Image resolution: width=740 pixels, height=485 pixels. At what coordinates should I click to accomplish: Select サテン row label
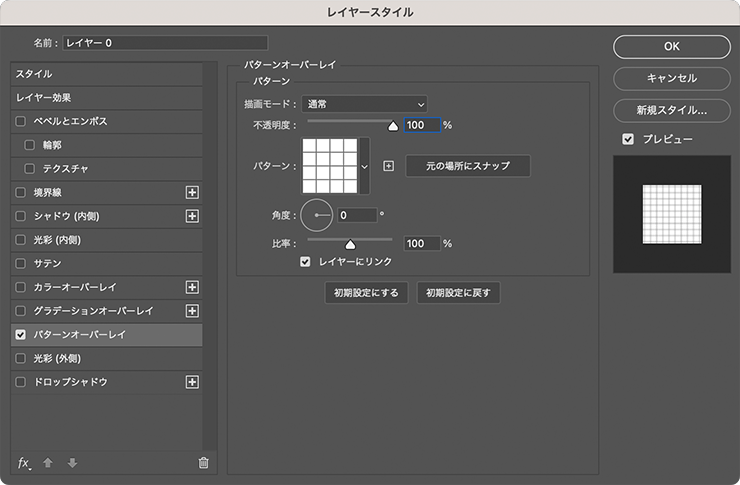click(47, 263)
